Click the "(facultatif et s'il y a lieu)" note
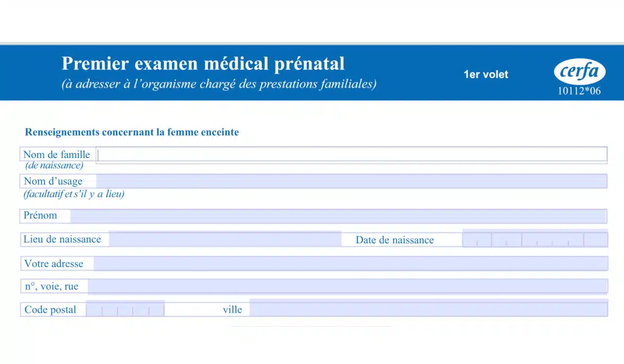The height and width of the screenshot is (364, 624). (74, 194)
